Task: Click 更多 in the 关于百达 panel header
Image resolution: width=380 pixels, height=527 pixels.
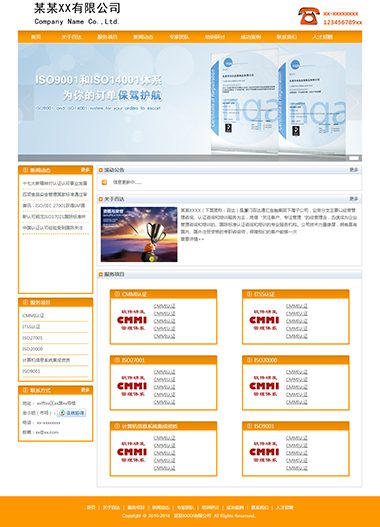Action: click(x=354, y=199)
